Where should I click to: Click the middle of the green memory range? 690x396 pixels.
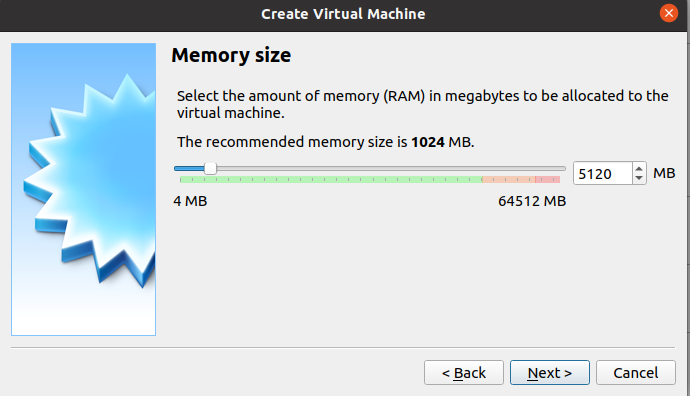tap(331, 180)
